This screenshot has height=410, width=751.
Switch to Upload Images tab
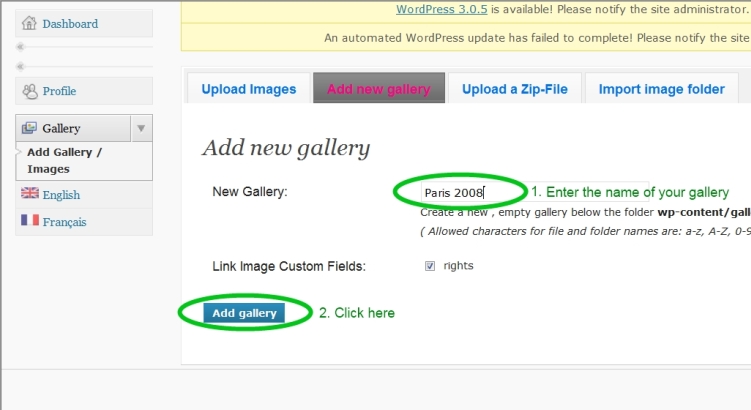(249, 89)
